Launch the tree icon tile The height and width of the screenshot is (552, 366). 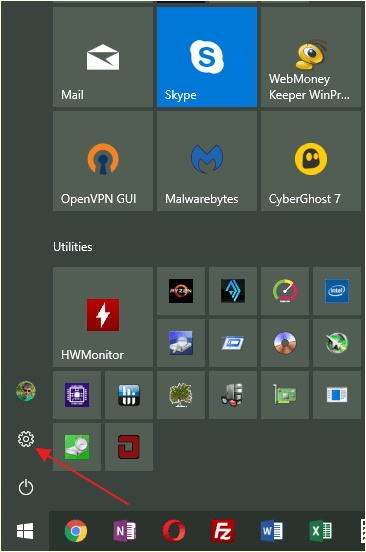pyautogui.click(x=181, y=395)
